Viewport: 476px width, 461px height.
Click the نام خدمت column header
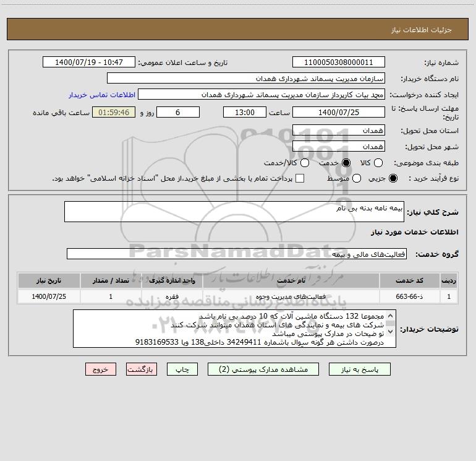[291, 280]
